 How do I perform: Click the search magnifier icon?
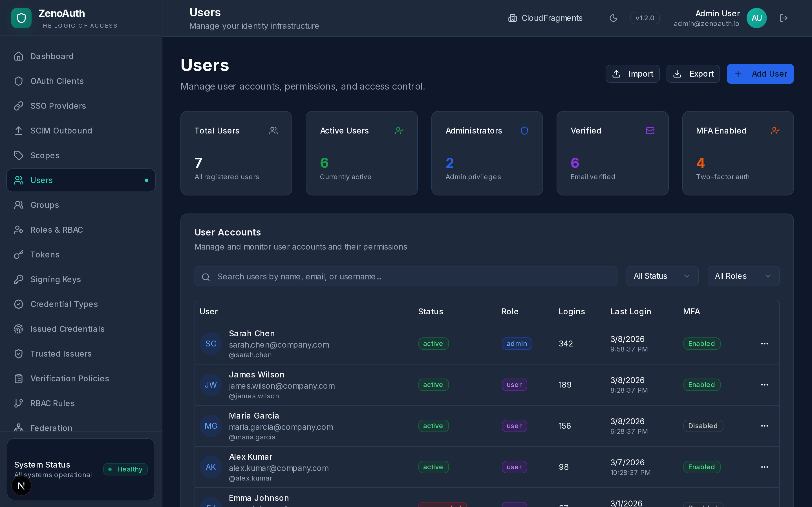[206, 277]
